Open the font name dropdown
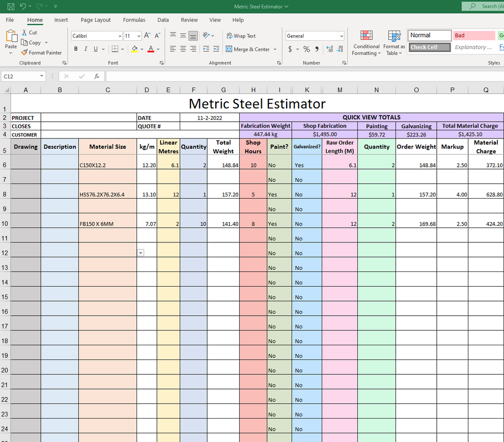The height and width of the screenshot is (442, 504). coord(119,36)
